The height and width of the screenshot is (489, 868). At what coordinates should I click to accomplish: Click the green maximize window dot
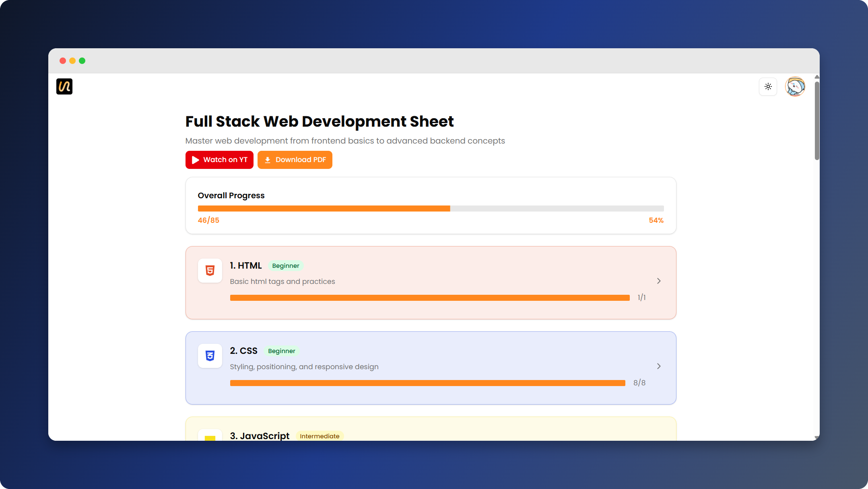[x=82, y=61]
